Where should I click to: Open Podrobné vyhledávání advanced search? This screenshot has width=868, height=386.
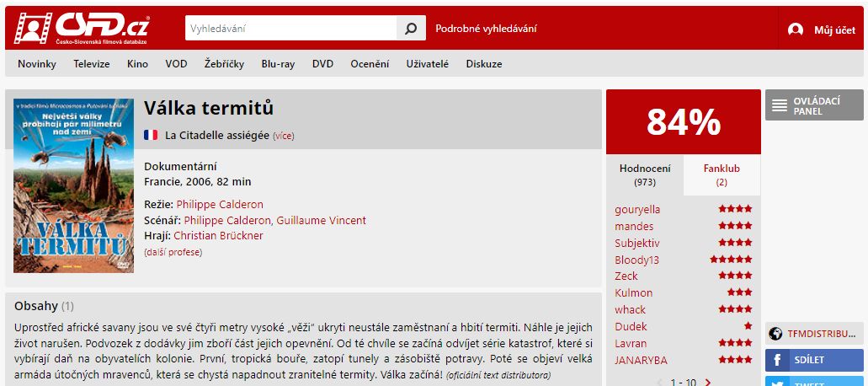[x=486, y=29]
